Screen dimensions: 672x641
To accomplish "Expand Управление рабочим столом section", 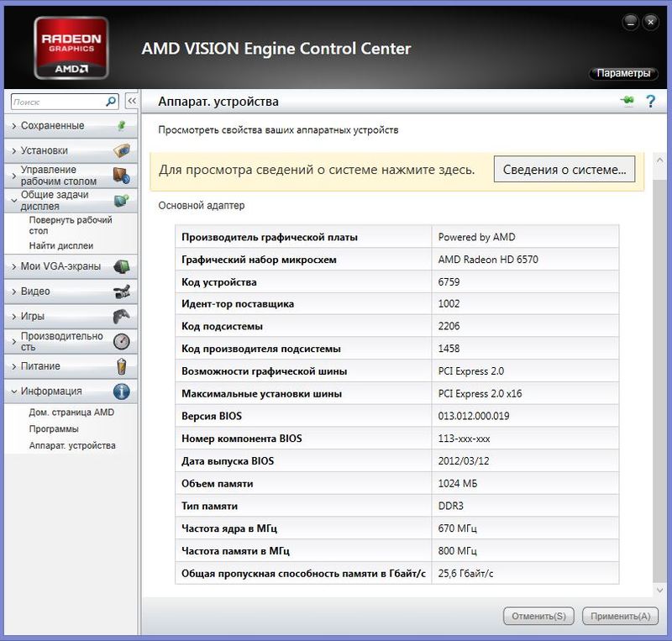I will point(58,176).
